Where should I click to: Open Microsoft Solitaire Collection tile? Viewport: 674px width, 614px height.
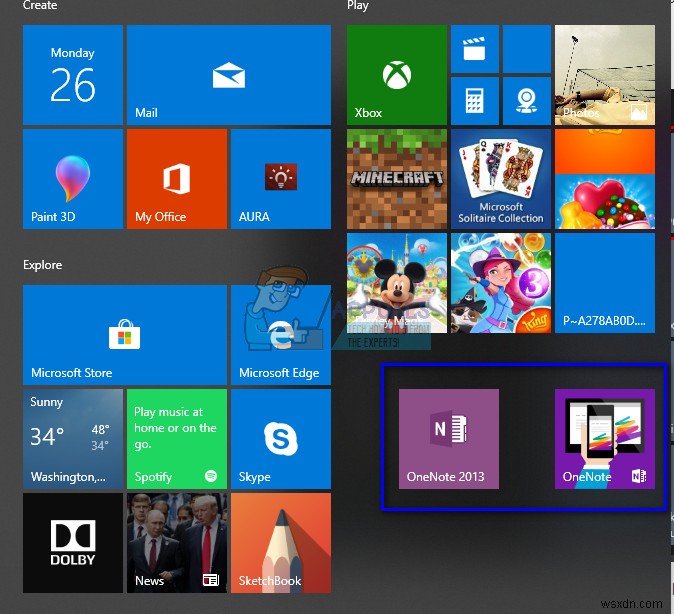pyautogui.click(x=501, y=179)
